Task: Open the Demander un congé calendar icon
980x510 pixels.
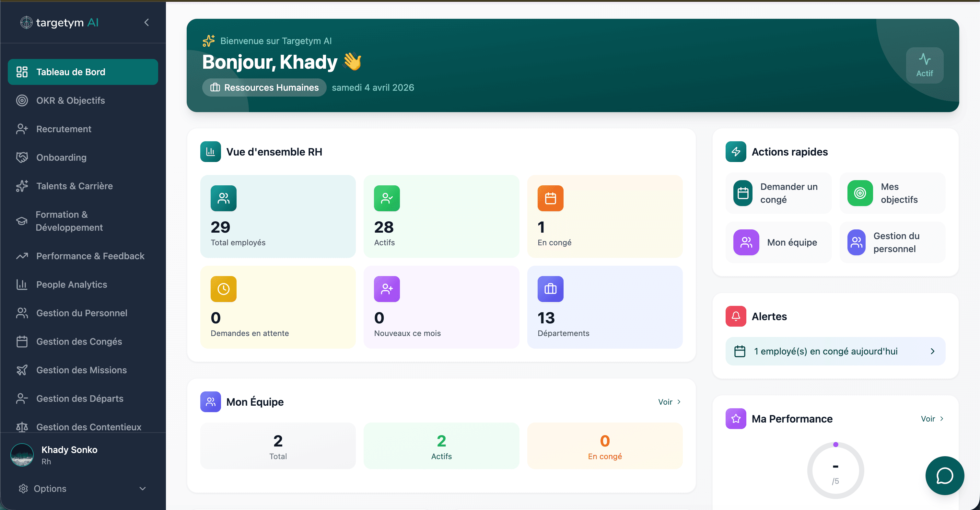Action: tap(744, 193)
